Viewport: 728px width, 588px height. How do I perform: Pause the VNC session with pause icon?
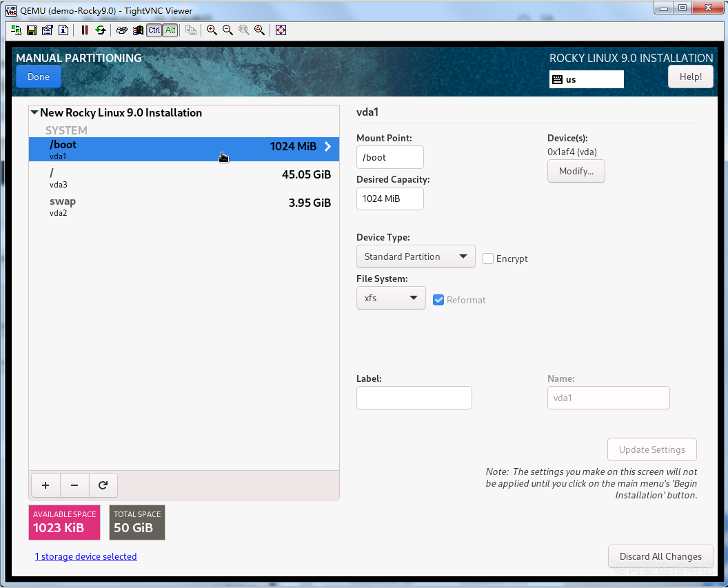85,30
